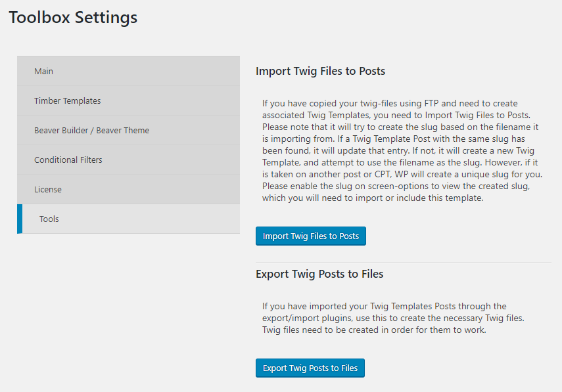Open Beaver Builder / Beaver Theme tab
Viewport: 562px width, 392px height.
(x=128, y=130)
